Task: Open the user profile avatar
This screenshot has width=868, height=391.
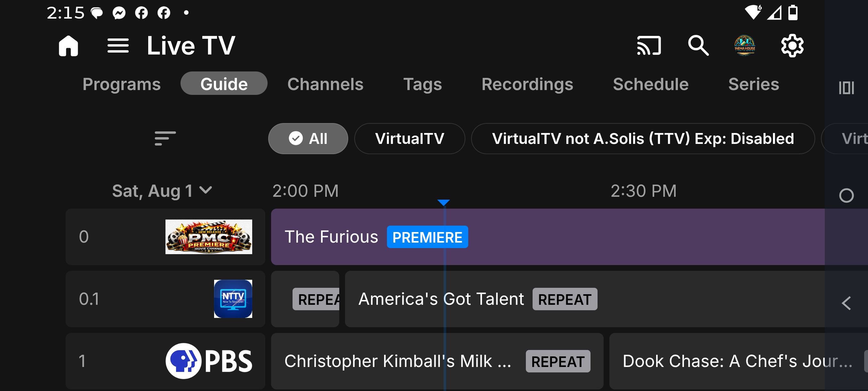Action: coord(745,46)
